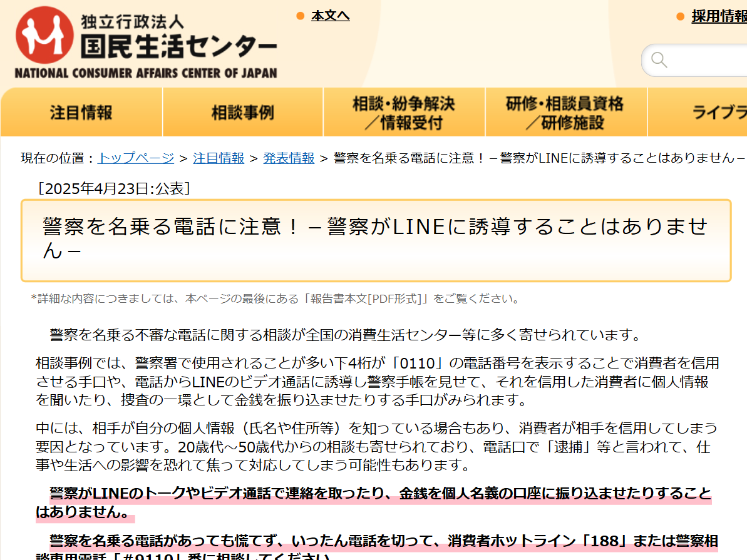The width and height of the screenshot is (747, 560).
Task: Jump to main content via 本文へ
Action: [x=330, y=16]
